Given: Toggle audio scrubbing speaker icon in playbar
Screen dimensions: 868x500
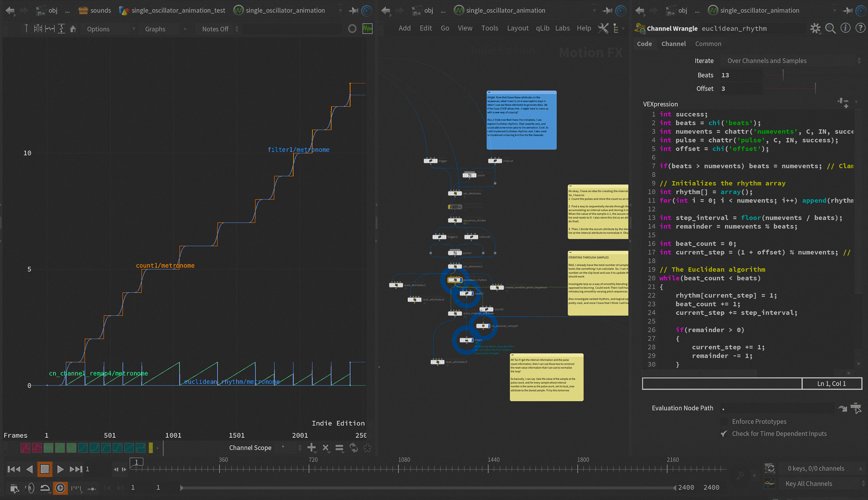Looking at the screenshot, I should [x=29, y=488].
